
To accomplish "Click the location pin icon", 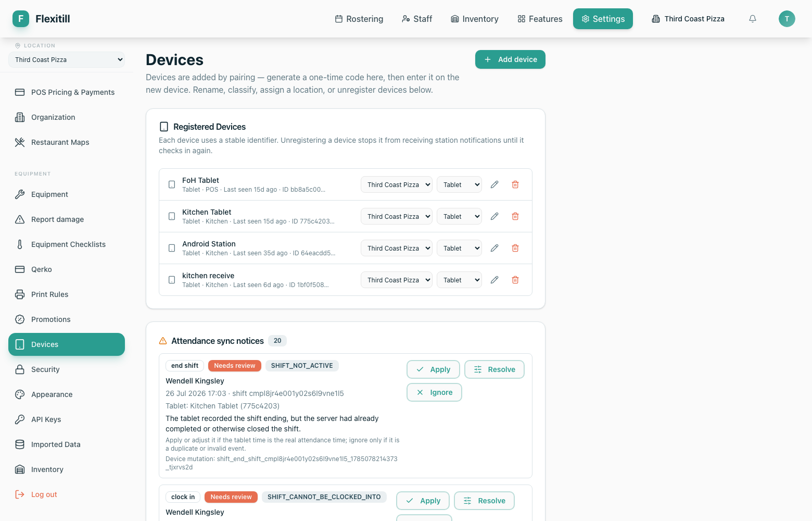I will pos(18,45).
